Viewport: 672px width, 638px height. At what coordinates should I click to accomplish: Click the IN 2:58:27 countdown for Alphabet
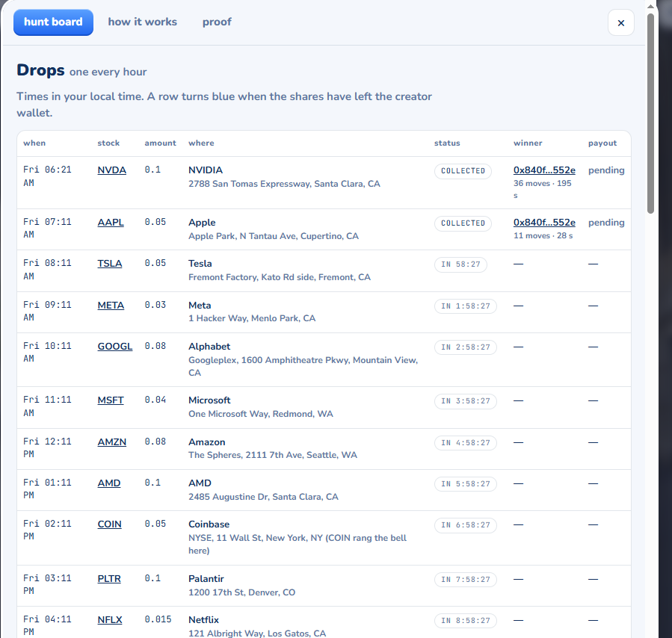click(466, 347)
